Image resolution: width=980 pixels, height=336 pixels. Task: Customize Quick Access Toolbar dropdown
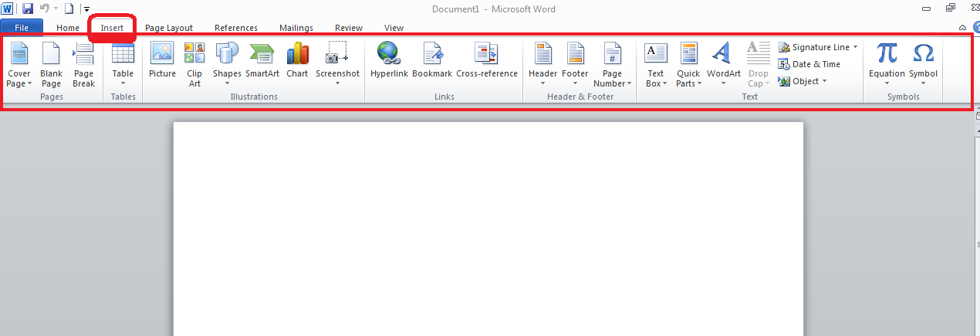tap(86, 9)
